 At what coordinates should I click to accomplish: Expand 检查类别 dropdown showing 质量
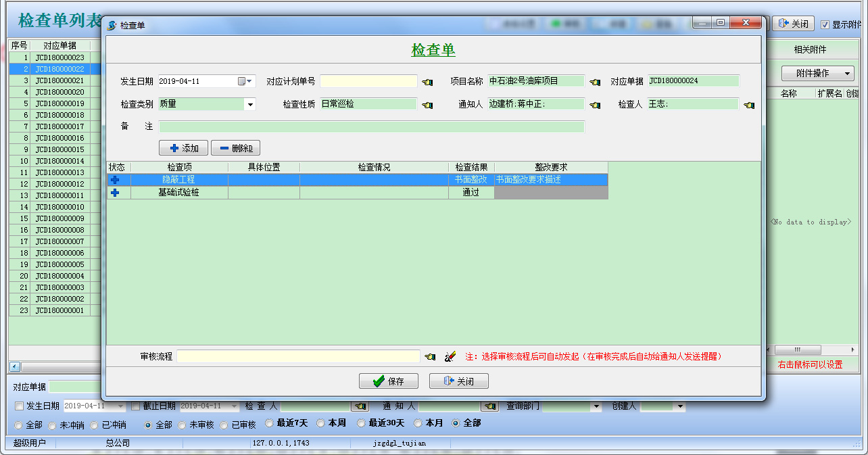250,104
